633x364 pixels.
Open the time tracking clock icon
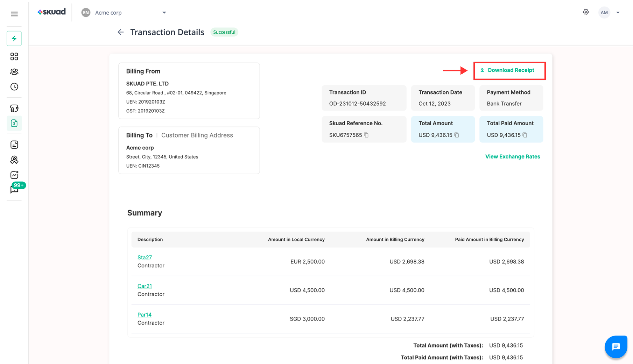14,87
